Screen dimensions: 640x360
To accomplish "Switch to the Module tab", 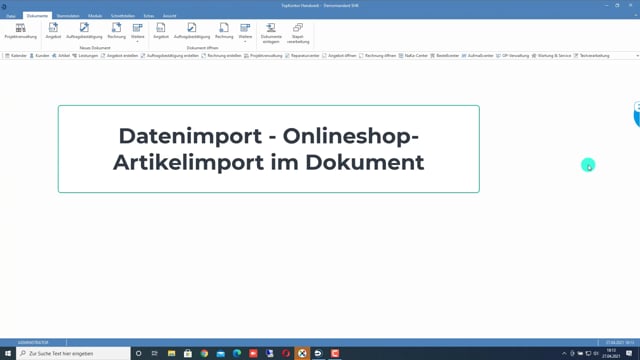I will point(95,16).
